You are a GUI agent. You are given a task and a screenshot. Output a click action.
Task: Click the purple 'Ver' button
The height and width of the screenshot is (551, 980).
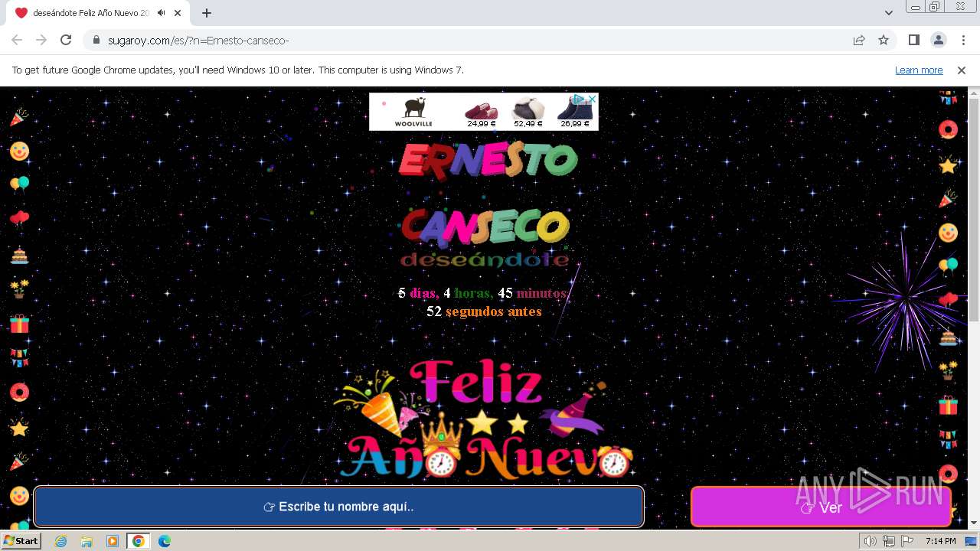click(x=821, y=507)
